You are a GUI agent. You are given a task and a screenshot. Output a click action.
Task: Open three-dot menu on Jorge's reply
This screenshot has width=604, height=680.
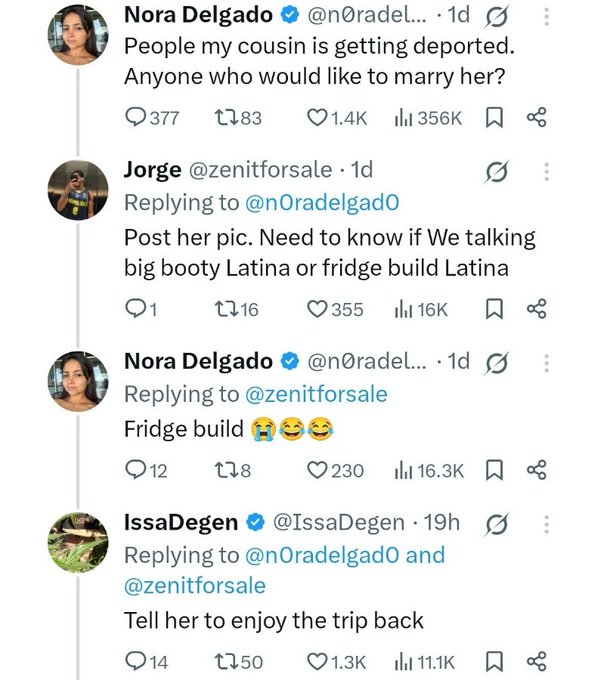[x=546, y=172]
